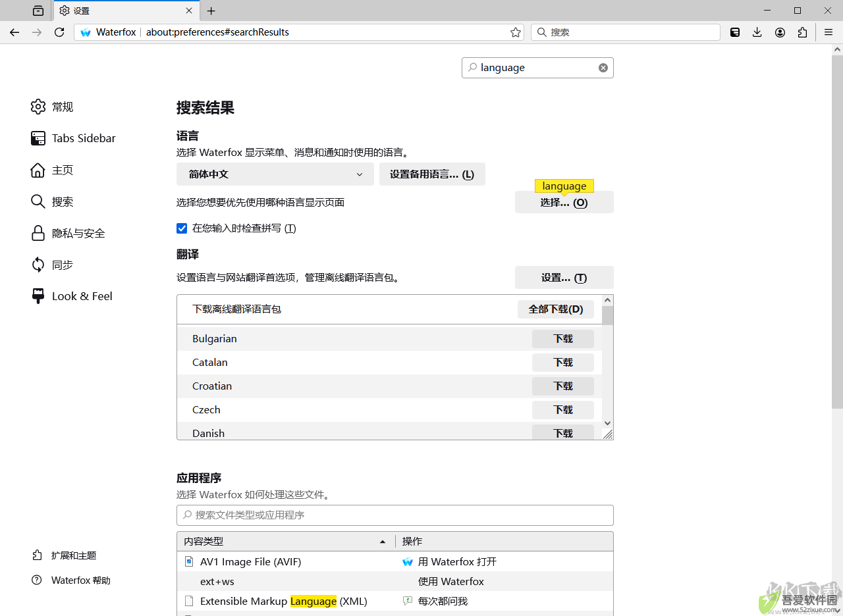The width and height of the screenshot is (843, 616).
Task: Download the Croatian language pack
Action: click(x=563, y=386)
